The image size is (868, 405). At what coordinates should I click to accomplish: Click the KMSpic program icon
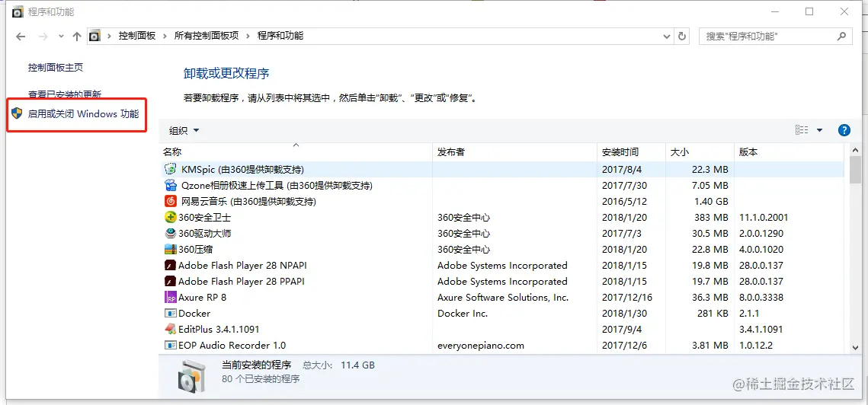click(171, 169)
